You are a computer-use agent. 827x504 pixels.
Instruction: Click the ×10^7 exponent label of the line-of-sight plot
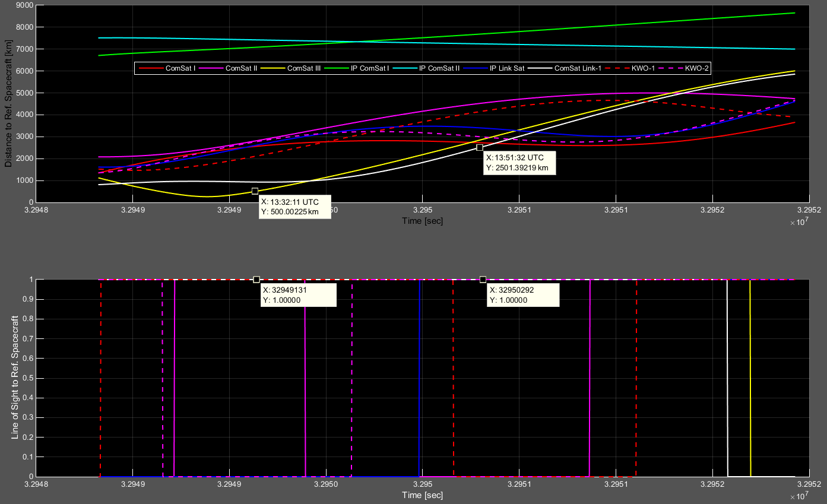799,496
